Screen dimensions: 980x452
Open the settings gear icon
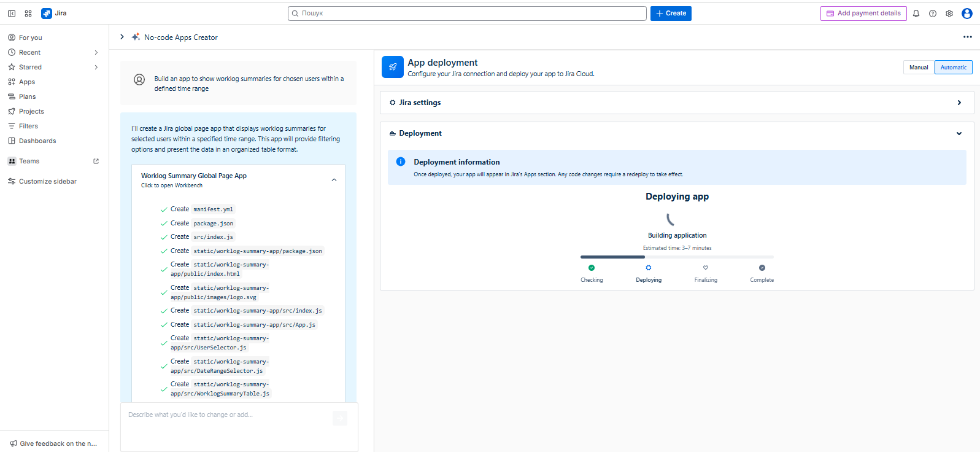tap(949, 14)
